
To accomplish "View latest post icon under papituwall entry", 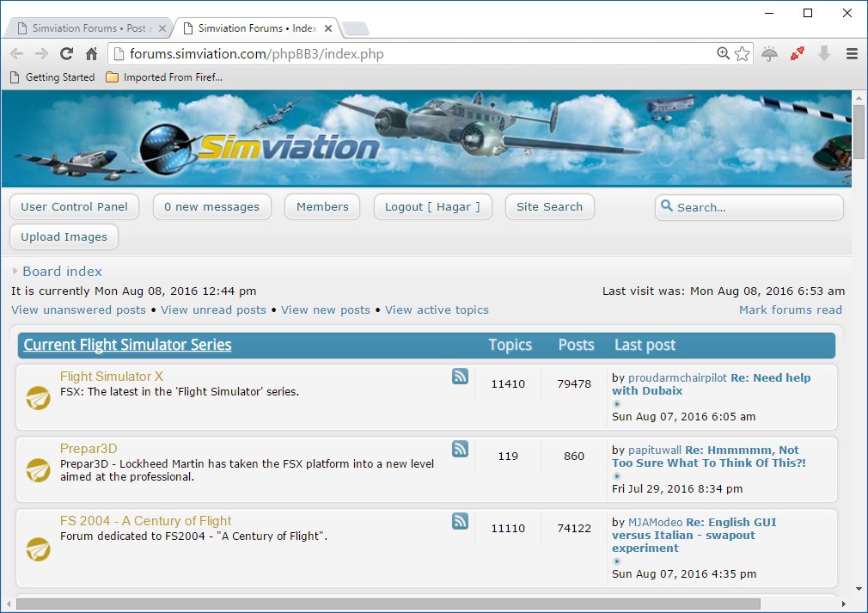I will (x=617, y=476).
